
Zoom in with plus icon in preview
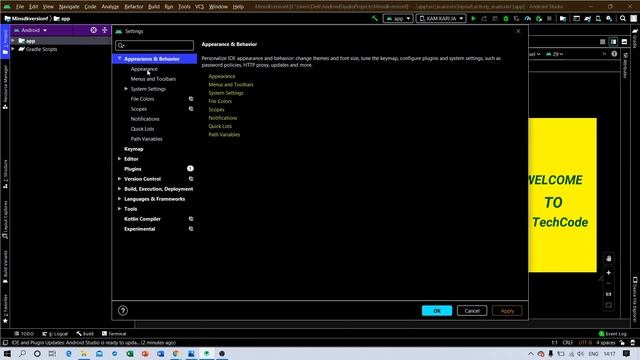coord(609,273)
